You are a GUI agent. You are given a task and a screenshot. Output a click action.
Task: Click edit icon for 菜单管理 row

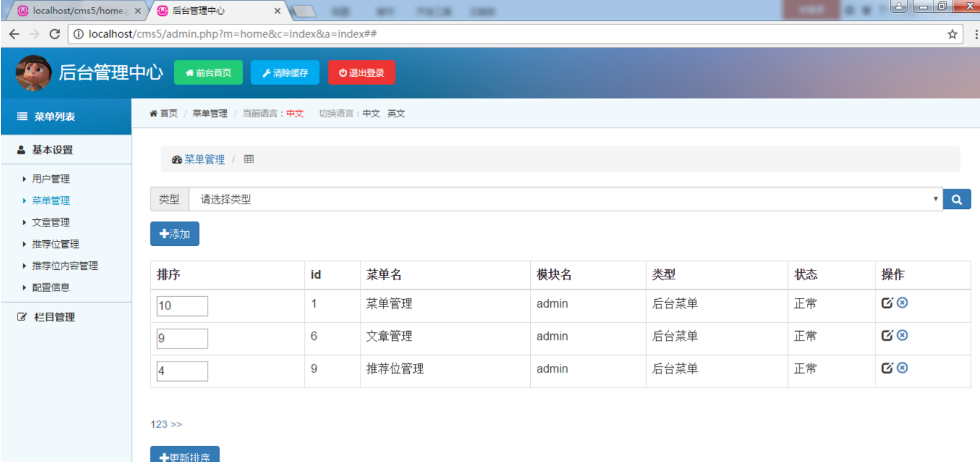[887, 303]
